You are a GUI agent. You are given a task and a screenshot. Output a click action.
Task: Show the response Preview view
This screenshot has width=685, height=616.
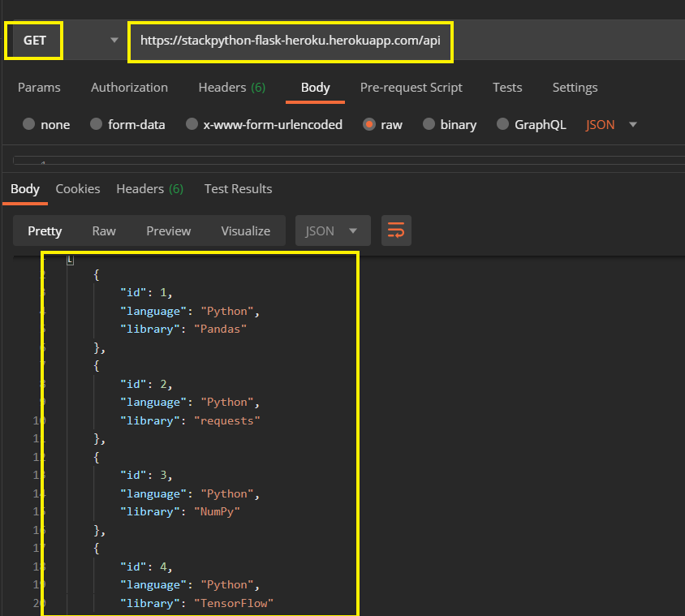click(169, 230)
